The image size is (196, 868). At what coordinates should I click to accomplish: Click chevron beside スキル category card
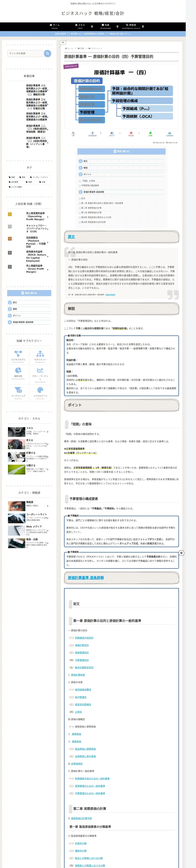point(48,432)
